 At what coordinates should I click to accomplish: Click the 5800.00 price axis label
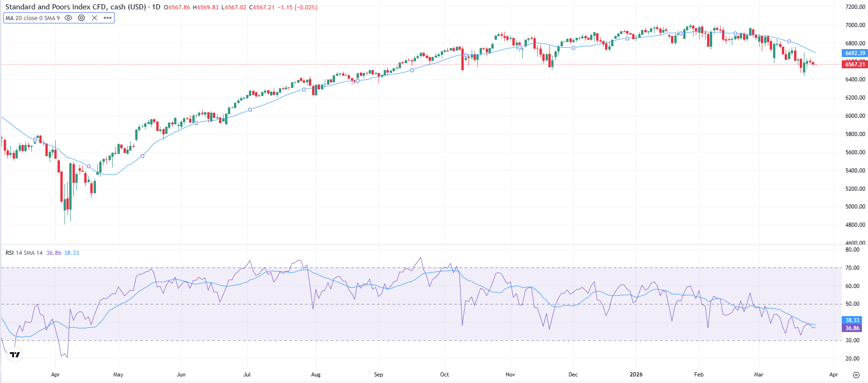[855, 134]
